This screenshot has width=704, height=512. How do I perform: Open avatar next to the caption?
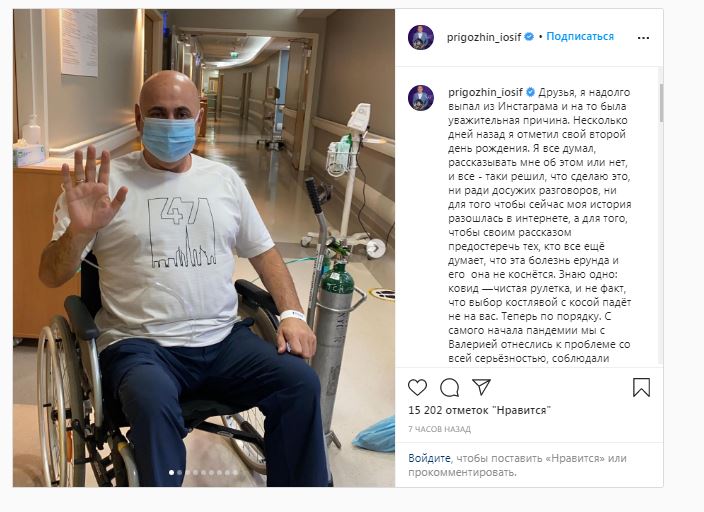click(421, 97)
